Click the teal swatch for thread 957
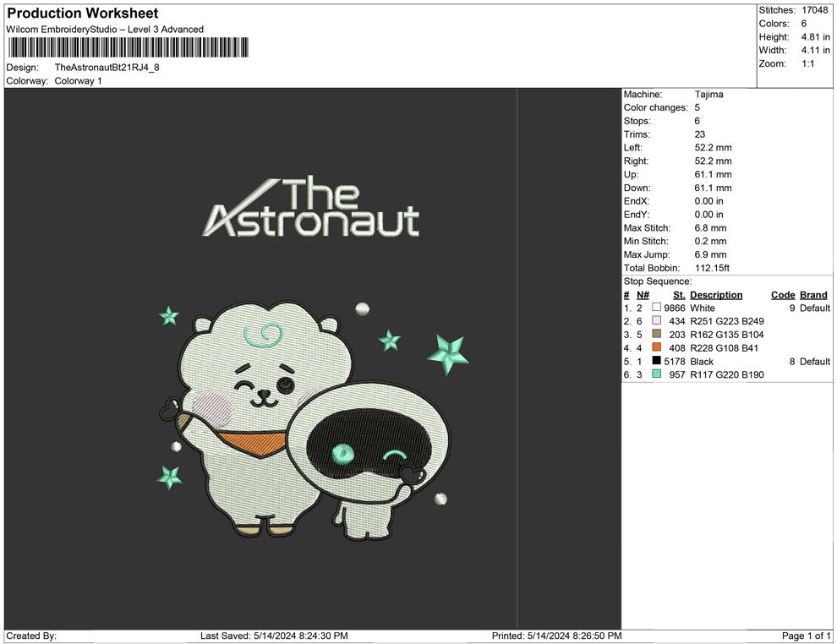 (x=657, y=374)
